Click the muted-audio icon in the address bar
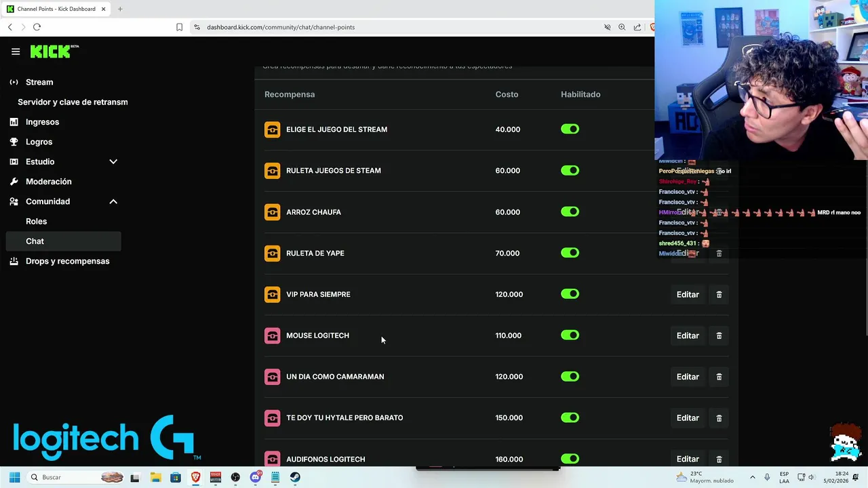 pos(607,27)
